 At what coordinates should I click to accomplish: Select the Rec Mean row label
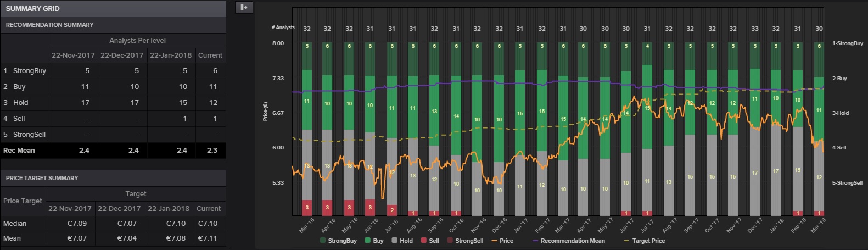[x=19, y=151]
